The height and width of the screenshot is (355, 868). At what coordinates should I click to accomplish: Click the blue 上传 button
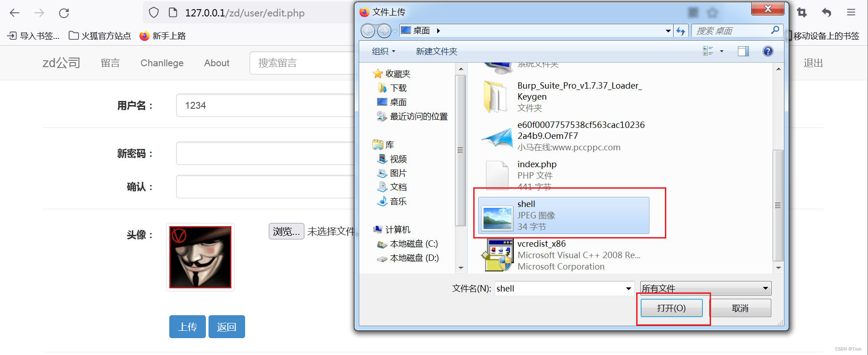click(188, 327)
